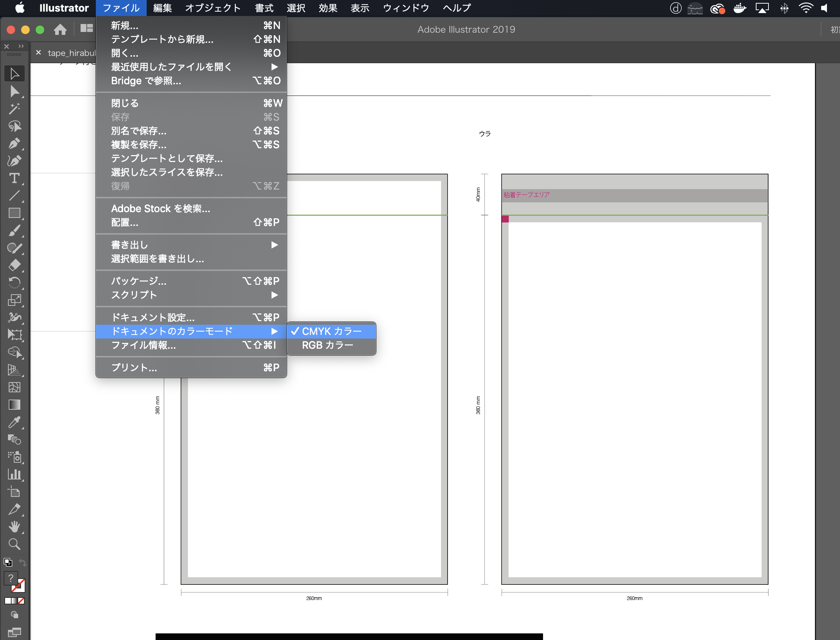
Task: Select the Magic Wand tool
Action: (x=15, y=109)
